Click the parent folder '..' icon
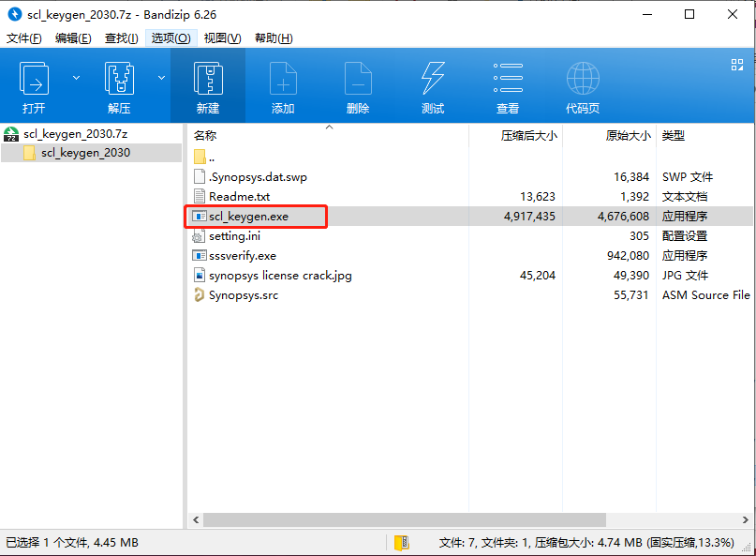The width and height of the screenshot is (756, 556). pyautogui.click(x=200, y=157)
